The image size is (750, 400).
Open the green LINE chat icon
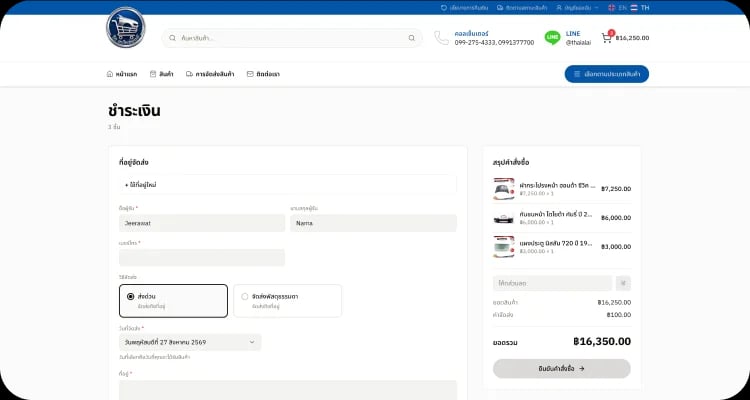pos(552,38)
